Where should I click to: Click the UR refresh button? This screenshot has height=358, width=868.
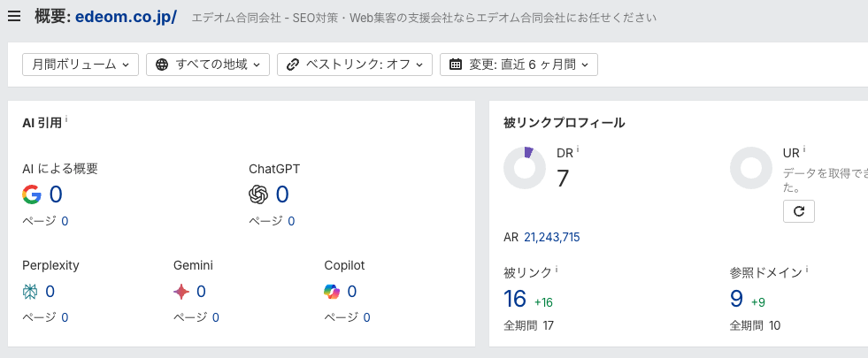coord(799,211)
